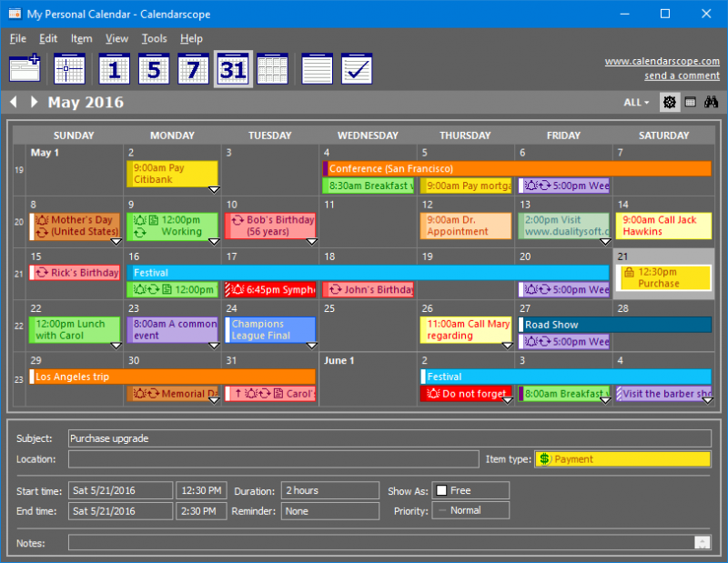Image resolution: width=728 pixels, height=563 pixels.
Task: Expand more events on Sunday May 22
Action: [x=116, y=346]
